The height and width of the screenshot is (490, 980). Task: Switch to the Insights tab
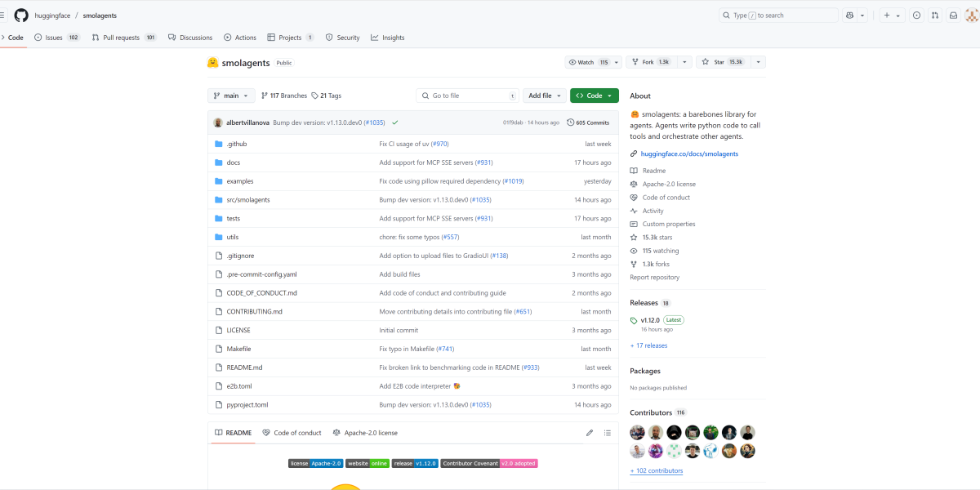(387, 38)
